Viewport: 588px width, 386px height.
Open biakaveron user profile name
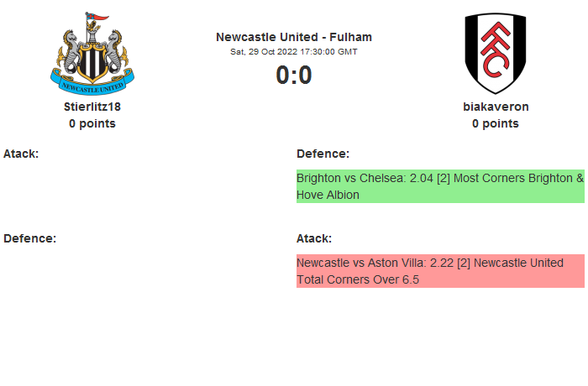tap(496, 107)
